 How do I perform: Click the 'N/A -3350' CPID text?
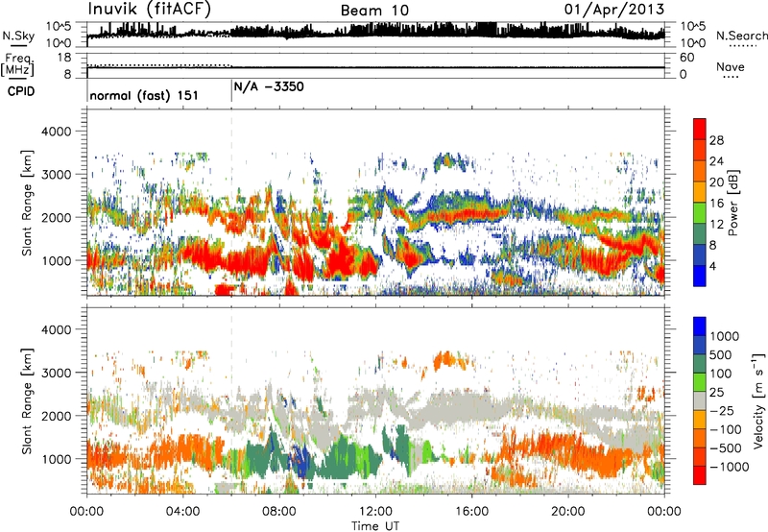(x=269, y=86)
